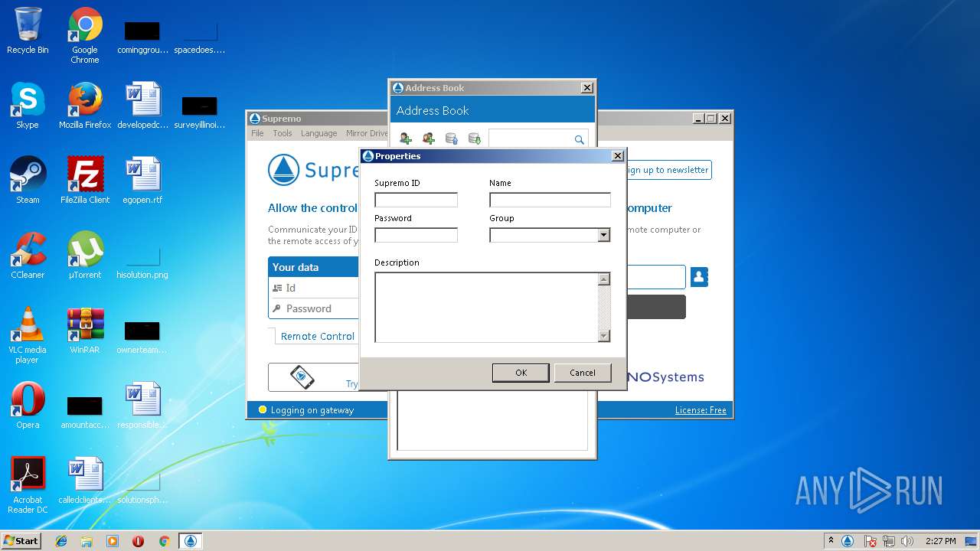Click the Logging on gateway status
The height and width of the screenshot is (551, 980).
tap(306, 410)
